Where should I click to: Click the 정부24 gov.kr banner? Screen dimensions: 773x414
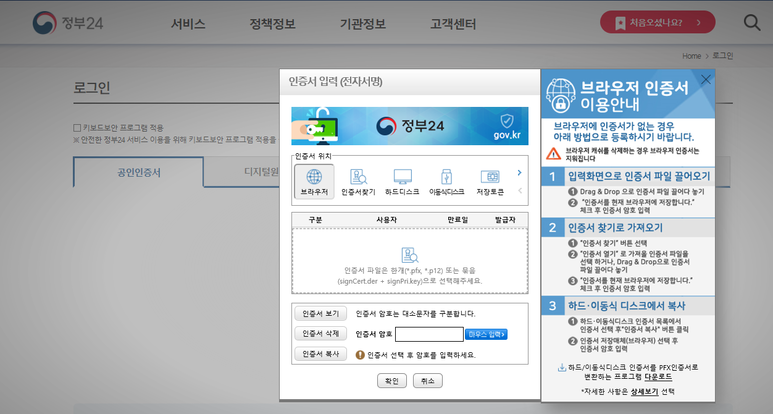point(410,126)
